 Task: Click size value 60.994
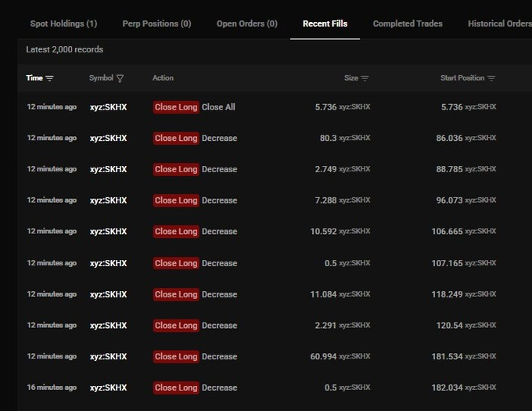tap(323, 357)
